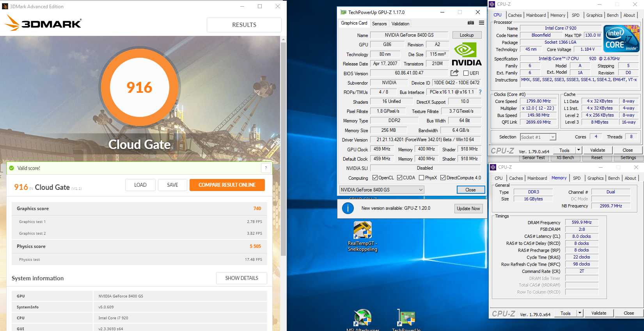The width and height of the screenshot is (644, 331).
Task: Click the GPU-Z title bar app icon
Action: pyautogui.click(x=343, y=12)
